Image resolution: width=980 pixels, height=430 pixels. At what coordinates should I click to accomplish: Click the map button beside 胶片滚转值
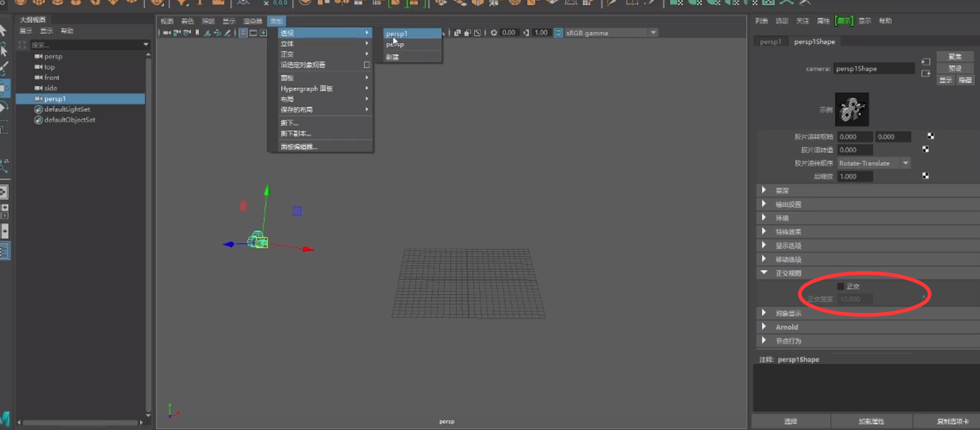click(925, 150)
